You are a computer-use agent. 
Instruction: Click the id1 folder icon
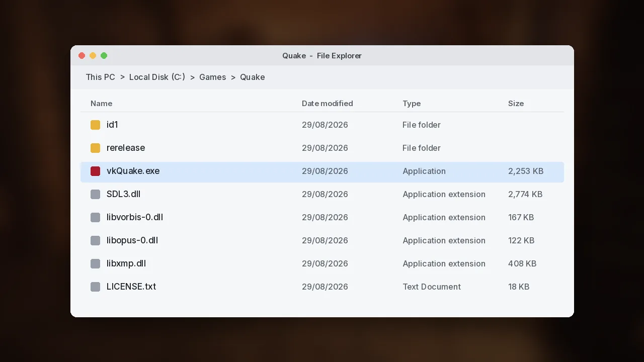tap(95, 125)
